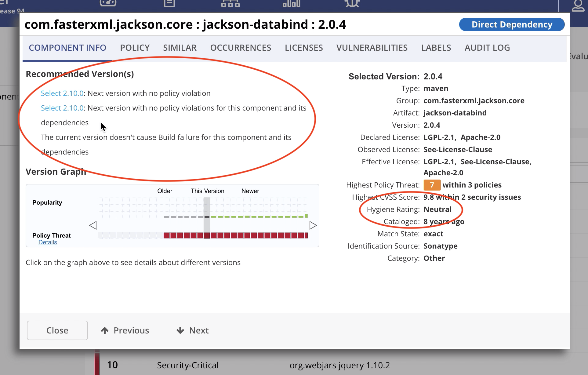This screenshot has width=588, height=375.
Task: Select the This Version marker in graph
Action: 207,218
